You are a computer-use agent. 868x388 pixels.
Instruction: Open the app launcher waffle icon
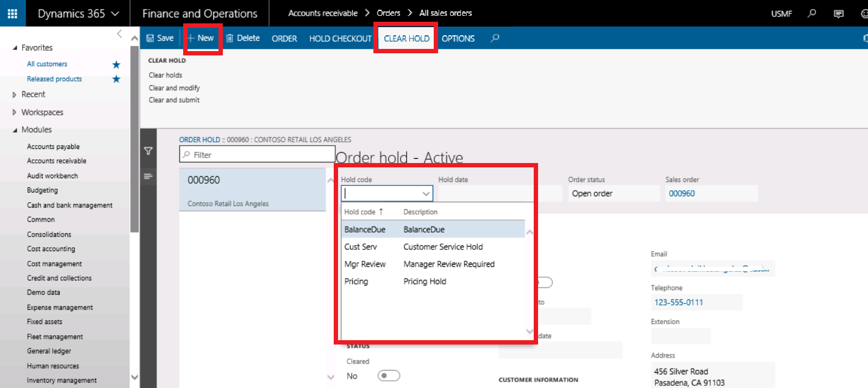(x=12, y=13)
